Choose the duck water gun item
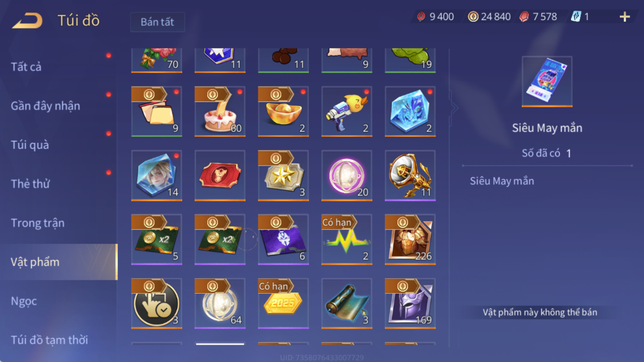This screenshot has height=362, width=644. [347, 111]
